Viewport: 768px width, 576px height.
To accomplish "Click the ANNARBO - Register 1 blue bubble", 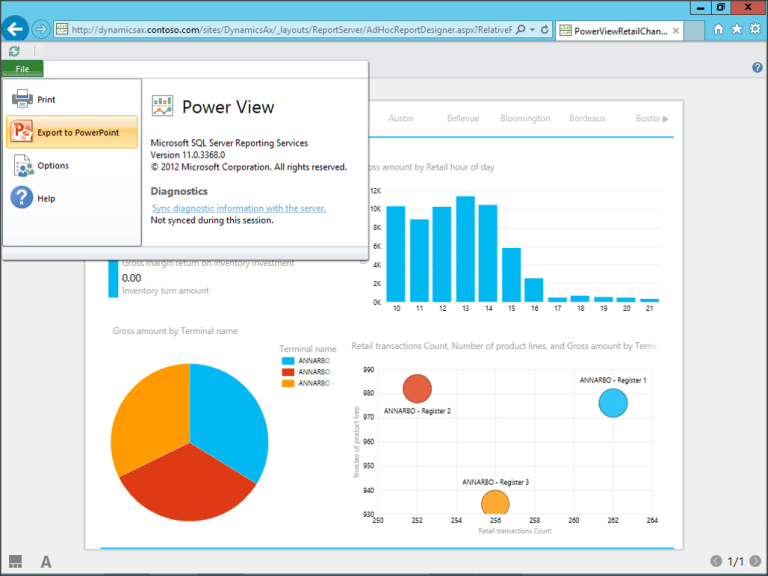I will (613, 403).
